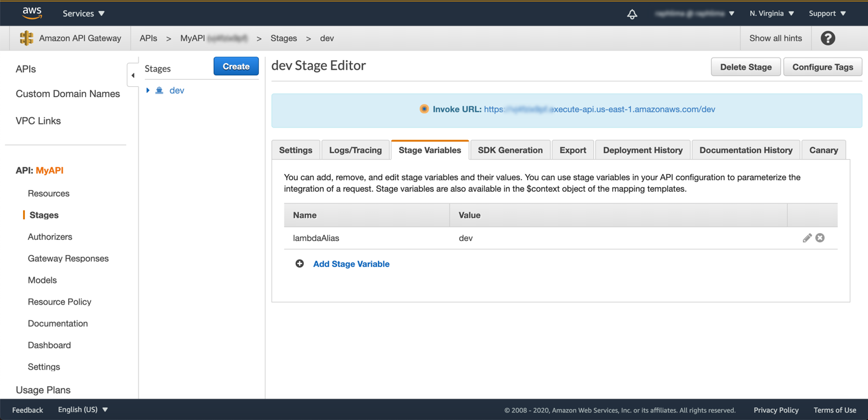Switch to the Logs/Tracing tab
The height and width of the screenshot is (420, 868).
click(355, 150)
